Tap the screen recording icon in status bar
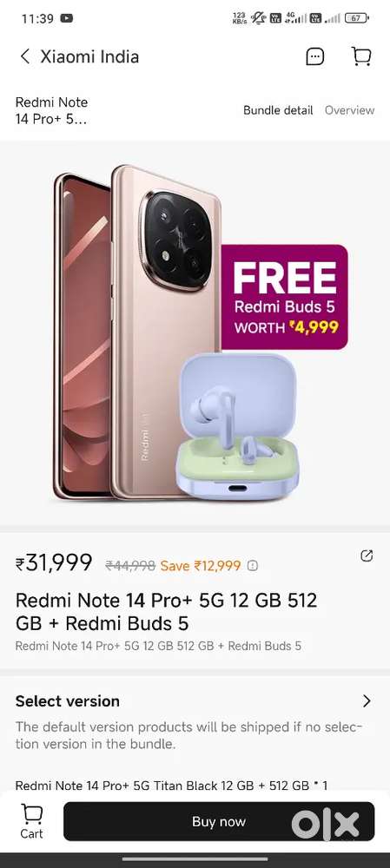Screen dimensions: 390x868 point(67,18)
